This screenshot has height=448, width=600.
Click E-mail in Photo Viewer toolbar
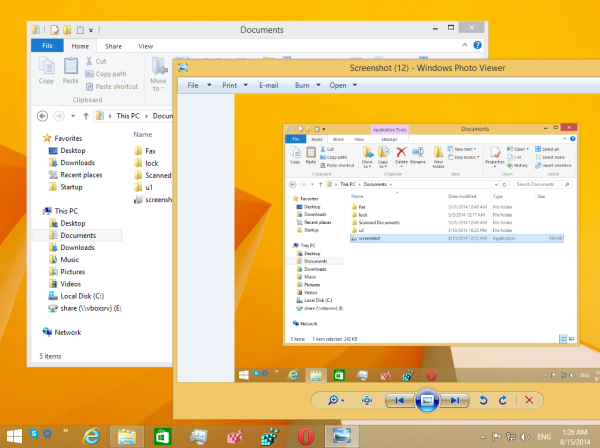coord(269,85)
